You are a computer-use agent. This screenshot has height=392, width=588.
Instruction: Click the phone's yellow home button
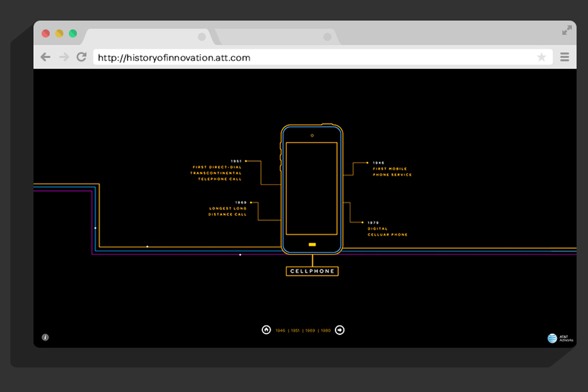[312, 244]
